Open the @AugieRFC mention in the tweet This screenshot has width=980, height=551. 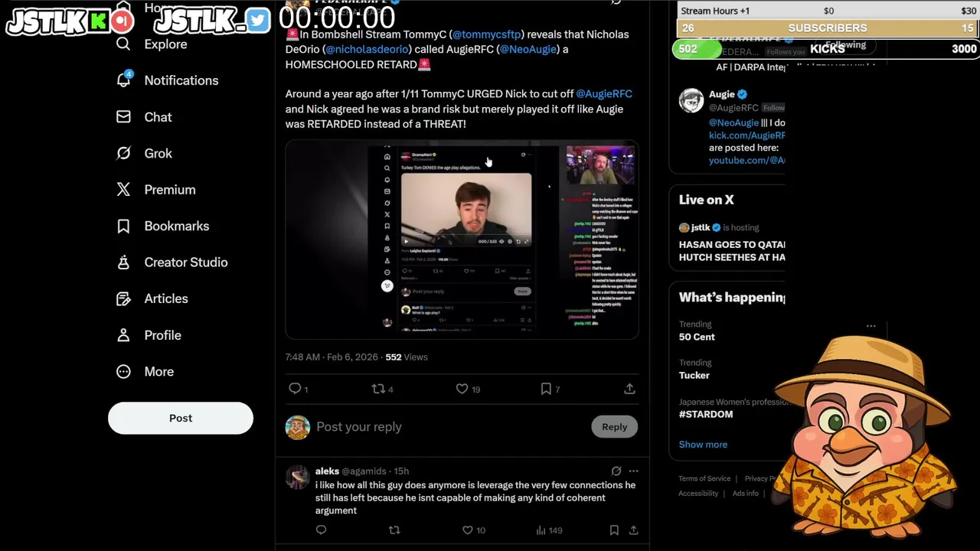pyautogui.click(x=604, y=93)
